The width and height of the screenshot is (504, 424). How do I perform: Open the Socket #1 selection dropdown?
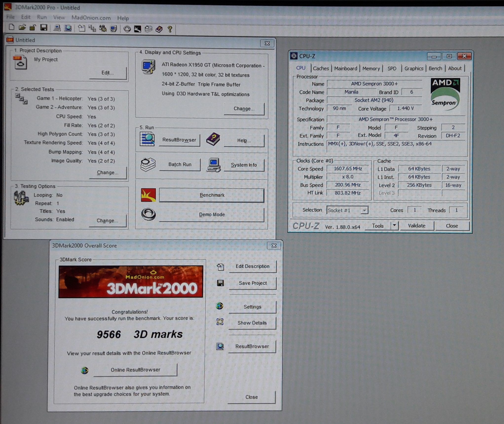pyautogui.click(x=364, y=210)
